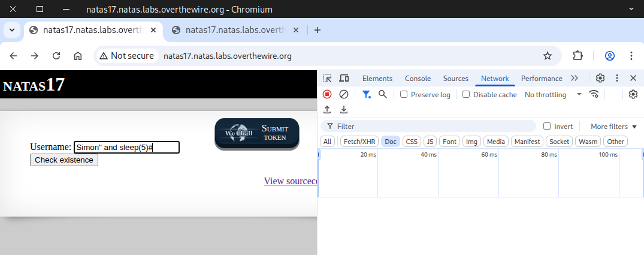Open network conditions Wi-Fi icon

[594, 94]
